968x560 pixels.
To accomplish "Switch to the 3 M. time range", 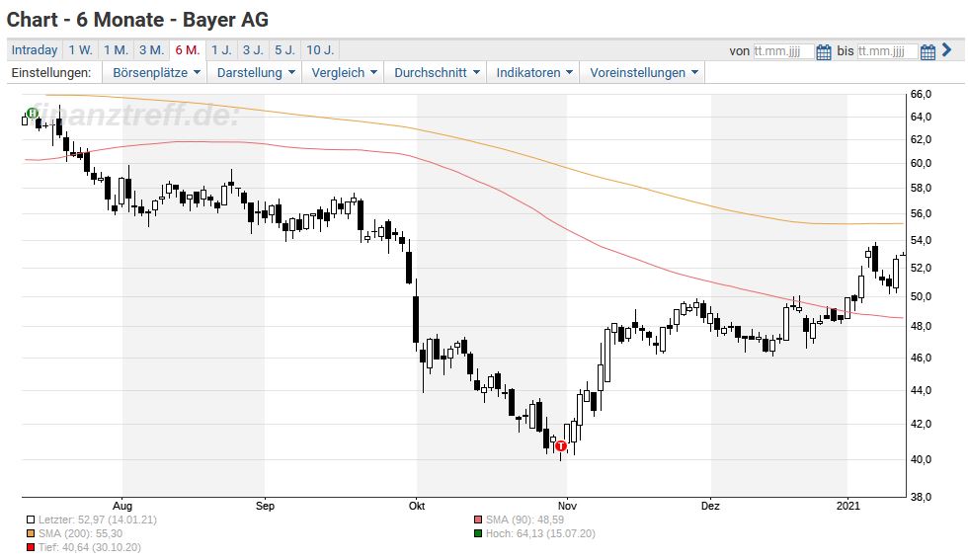I will click(x=151, y=50).
